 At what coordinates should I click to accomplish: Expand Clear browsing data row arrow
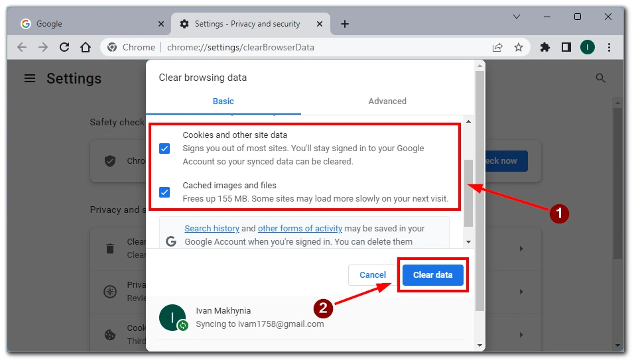(521, 249)
